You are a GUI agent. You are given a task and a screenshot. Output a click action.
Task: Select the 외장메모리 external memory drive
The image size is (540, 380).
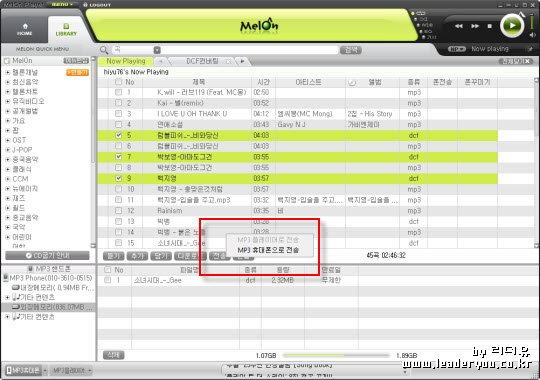click(x=53, y=307)
